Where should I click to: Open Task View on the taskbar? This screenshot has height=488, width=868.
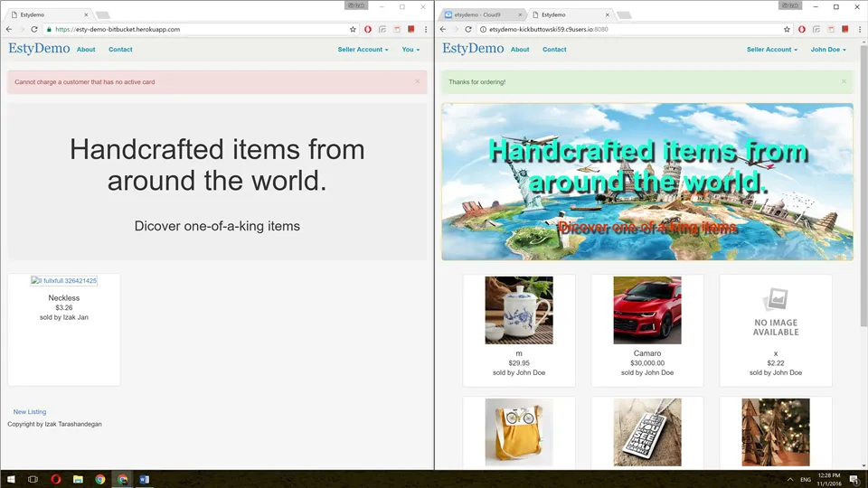(33, 479)
